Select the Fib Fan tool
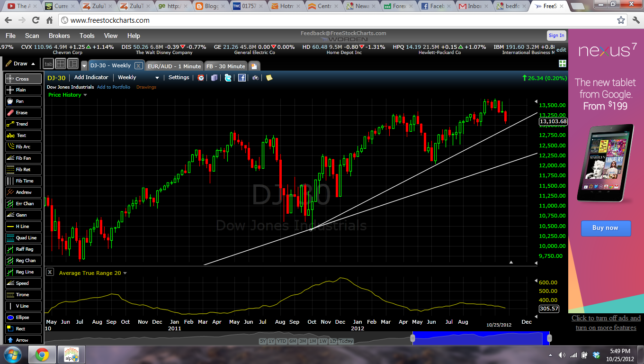Viewport: 644px width, 364px height. [23, 158]
